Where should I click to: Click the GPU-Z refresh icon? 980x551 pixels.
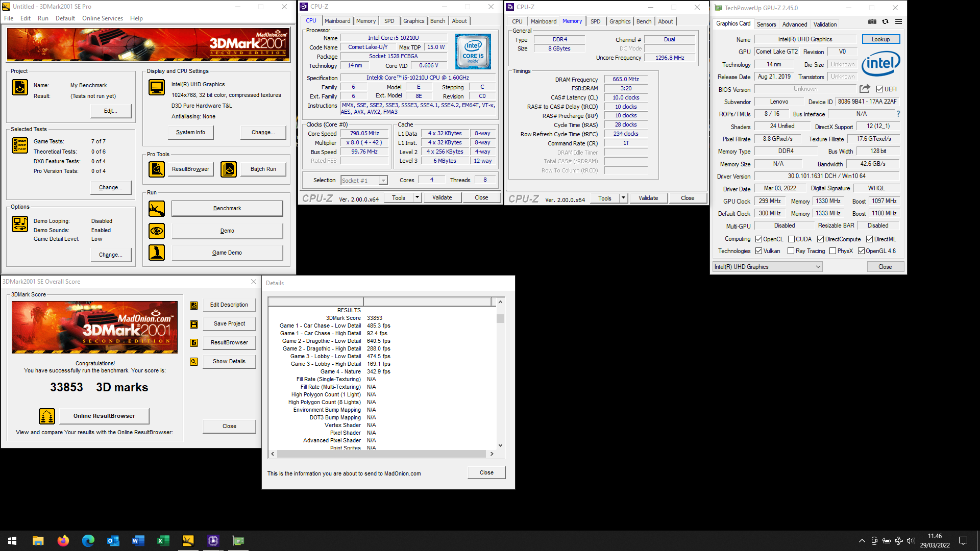[886, 21]
